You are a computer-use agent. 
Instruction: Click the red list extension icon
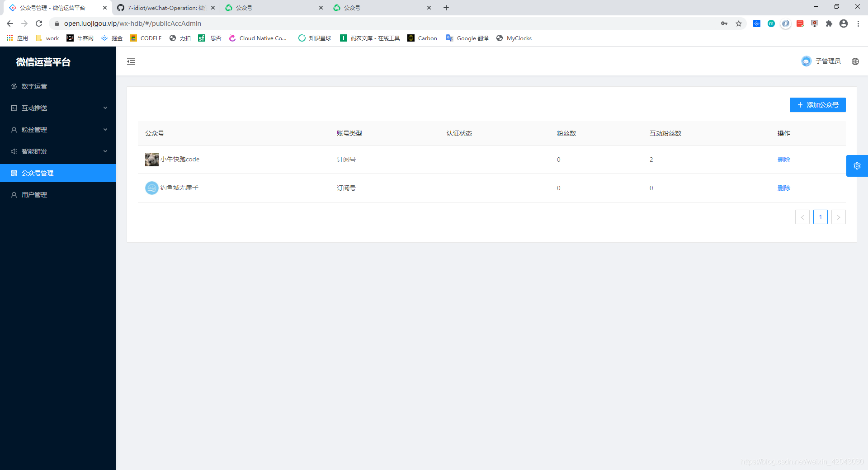(800, 23)
